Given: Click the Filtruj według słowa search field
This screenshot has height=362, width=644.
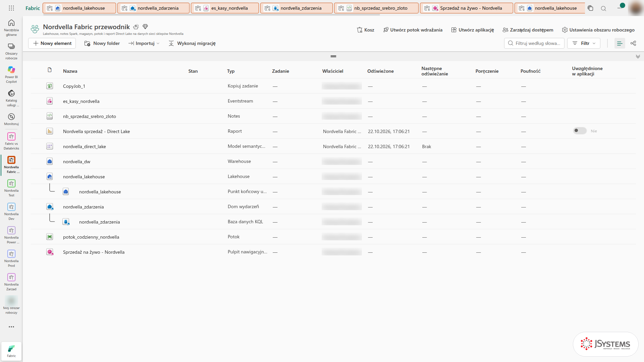Looking at the screenshot, I should [x=534, y=43].
